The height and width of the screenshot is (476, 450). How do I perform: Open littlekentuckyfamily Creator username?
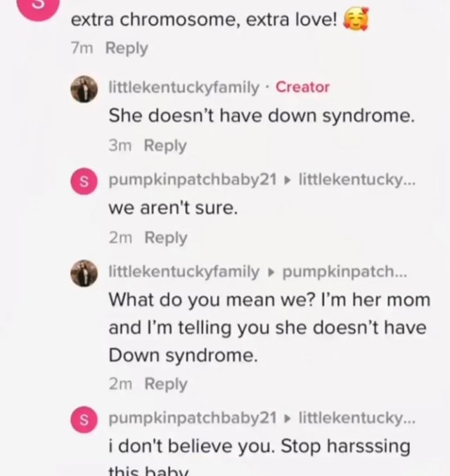coord(184,87)
